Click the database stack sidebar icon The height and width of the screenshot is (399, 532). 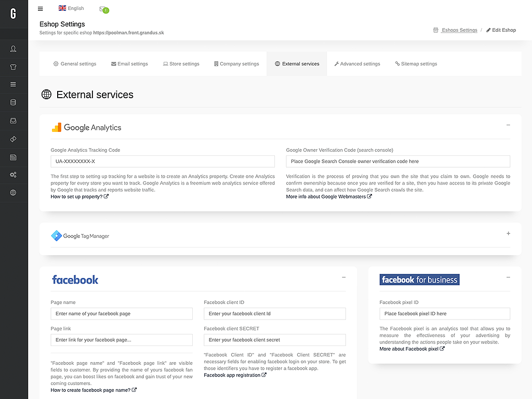point(13,102)
